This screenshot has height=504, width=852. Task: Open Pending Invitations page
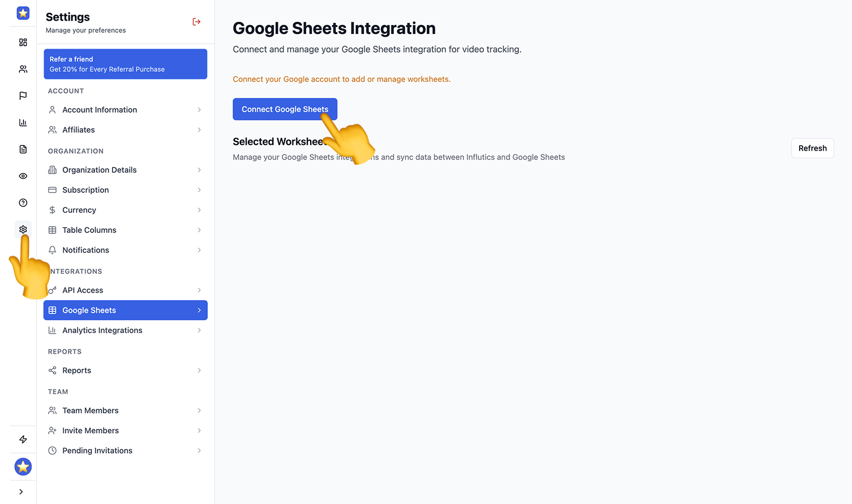click(x=125, y=451)
